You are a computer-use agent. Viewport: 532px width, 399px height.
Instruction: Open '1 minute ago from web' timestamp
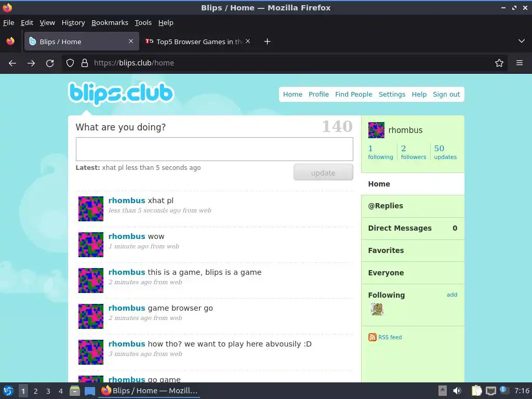pos(143,246)
